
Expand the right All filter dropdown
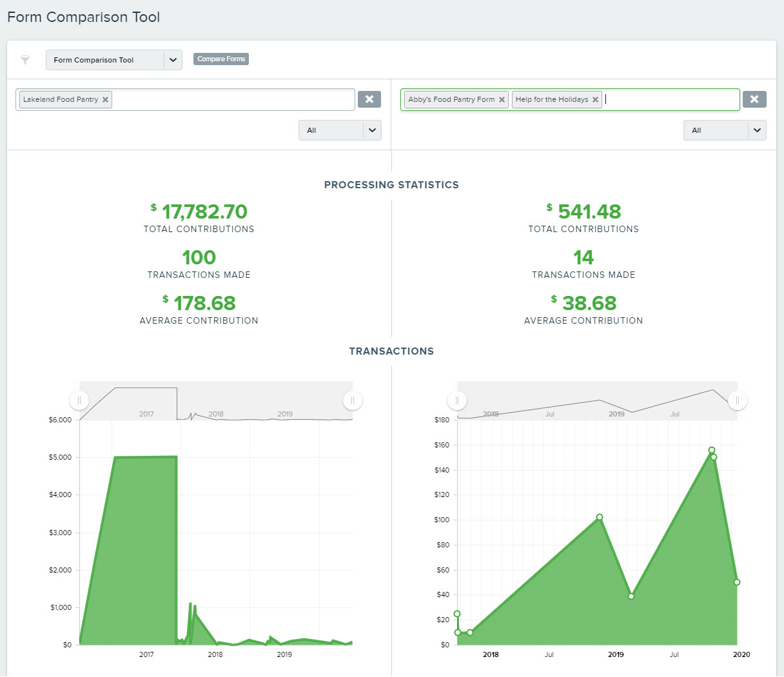click(x=725, y=130)
